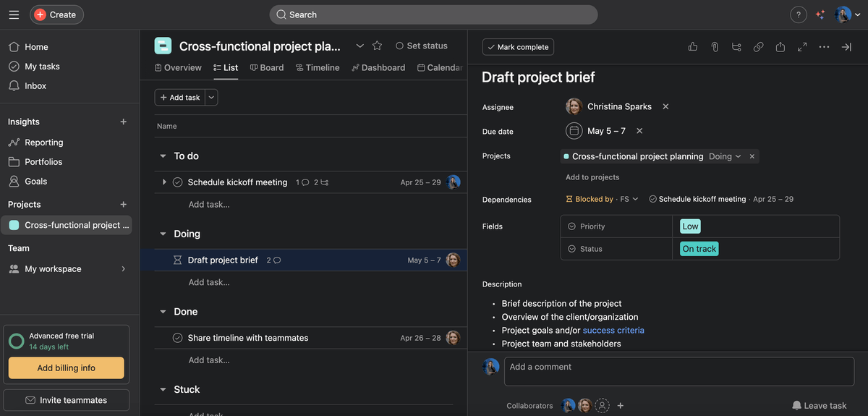Viewport: 868px width, 416px height.
Task: Open the hamburger sidebar menu
Action: click(x=14, y=14)
